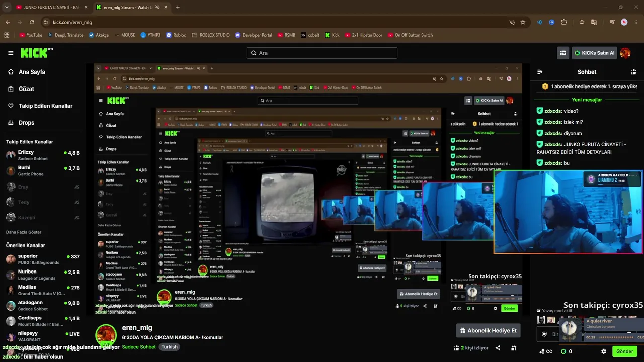
Task: Open Chrome's three-dot menu
Action: [636, 22]
